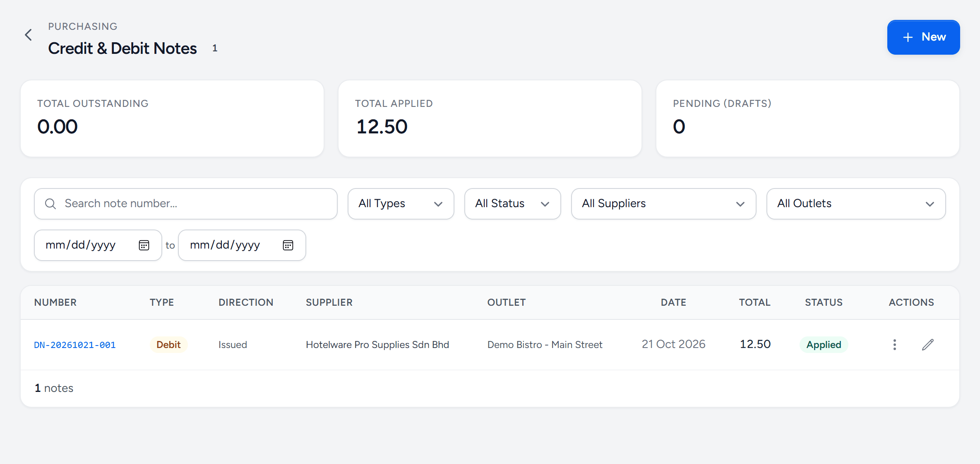
Task: Click the Debit type badge
Action: click(168, 345)
